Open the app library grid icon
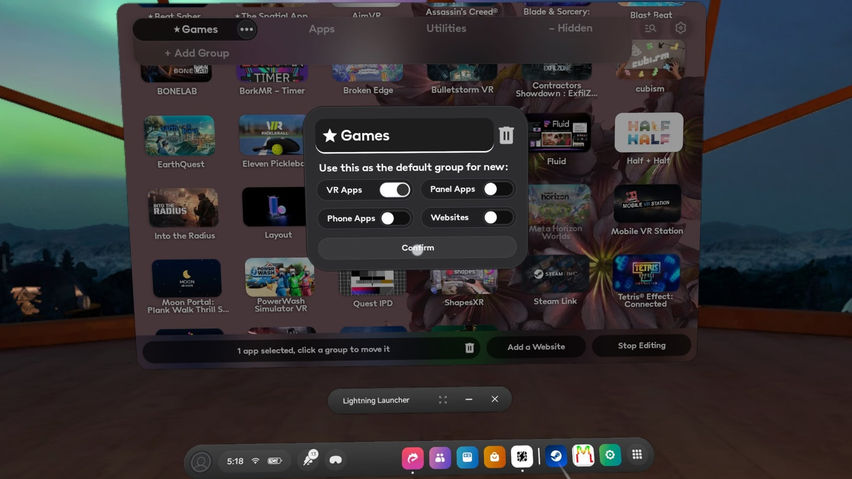The image size is (852, 479). [637, 455]
